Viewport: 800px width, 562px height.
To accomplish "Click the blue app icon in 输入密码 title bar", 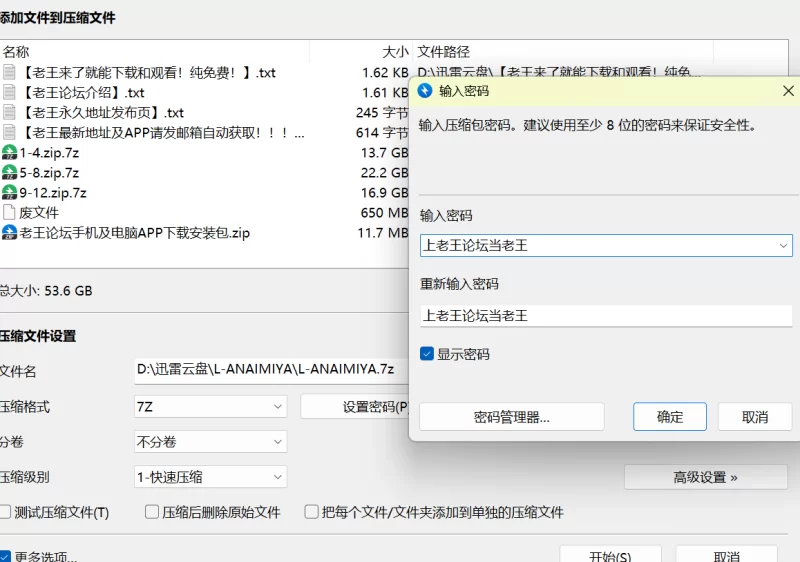I will tap(425, 91).
